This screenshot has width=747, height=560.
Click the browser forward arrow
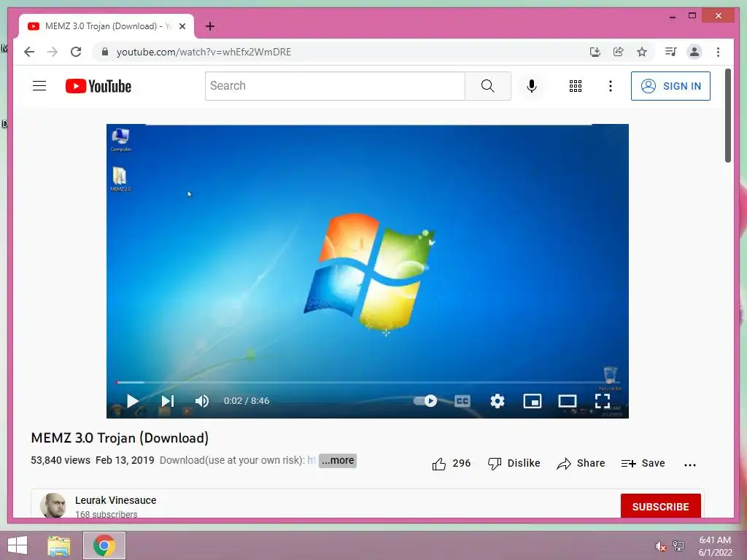(53, 52)
